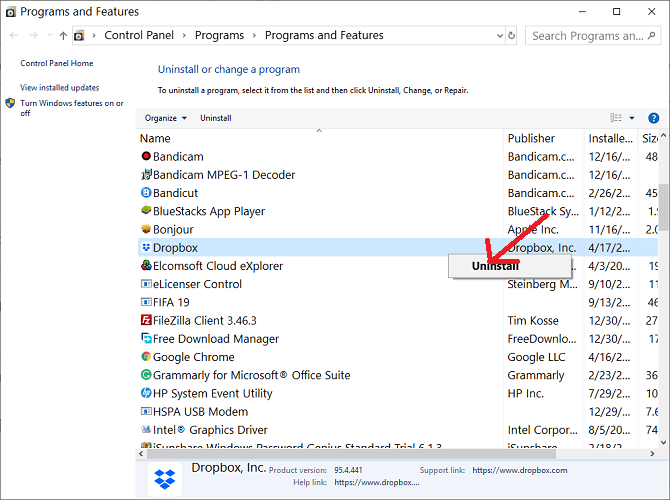Click the Free Download Manager icon
The image size is (670, 500).
point(146,338)
